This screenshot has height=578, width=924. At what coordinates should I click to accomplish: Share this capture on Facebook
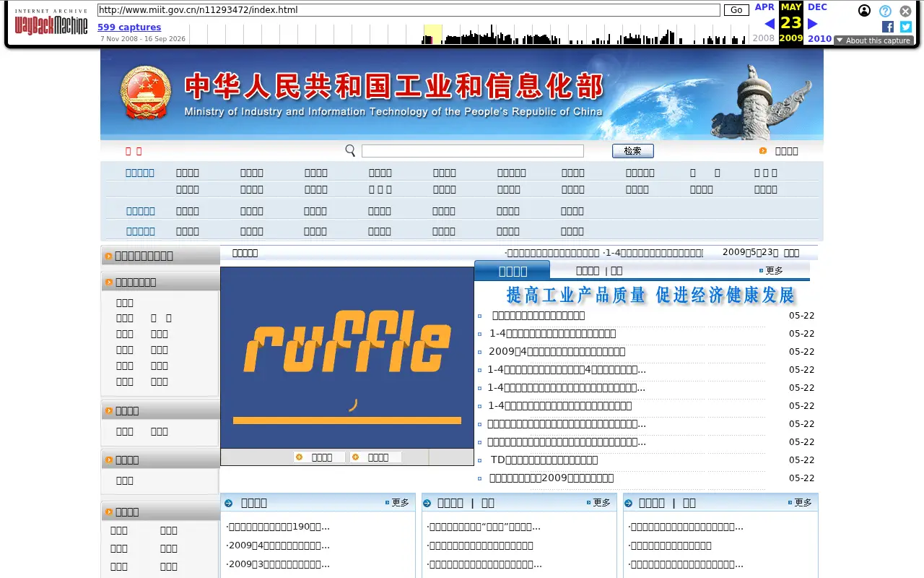pos(888,27)
